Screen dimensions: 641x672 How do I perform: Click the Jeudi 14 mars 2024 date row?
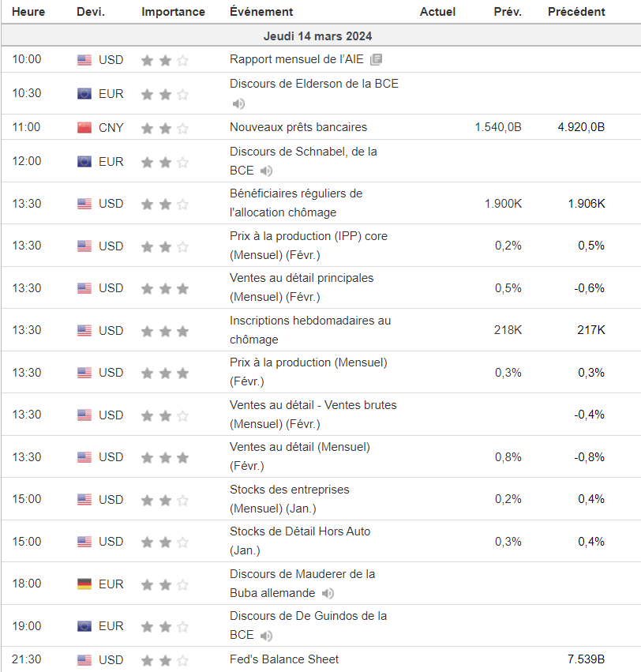point(317,36)
